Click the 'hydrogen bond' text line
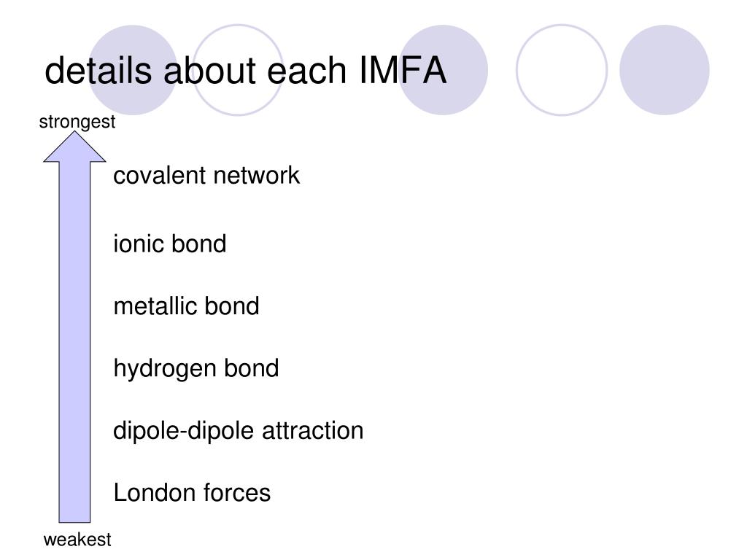The image size is (747, 560). [x=196, y=369]
